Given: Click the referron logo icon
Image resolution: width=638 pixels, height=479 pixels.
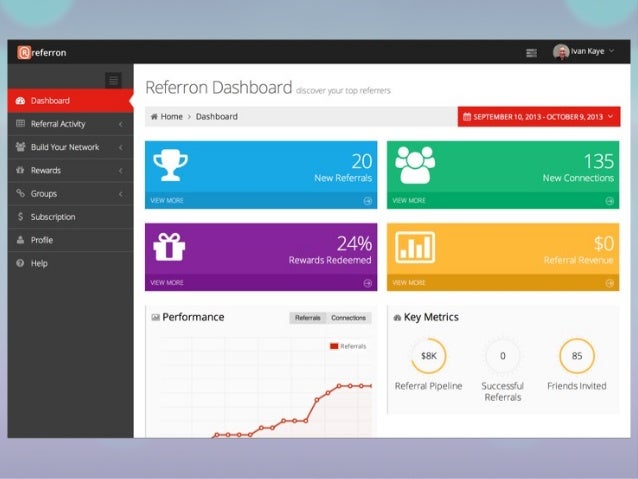Looking at the screenshot, I should (x=24, y=52).
